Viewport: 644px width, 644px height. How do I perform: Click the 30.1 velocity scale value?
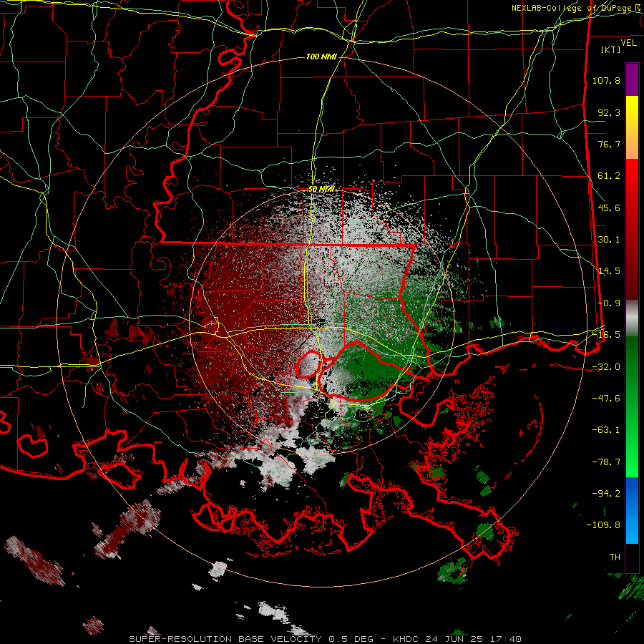609,240
